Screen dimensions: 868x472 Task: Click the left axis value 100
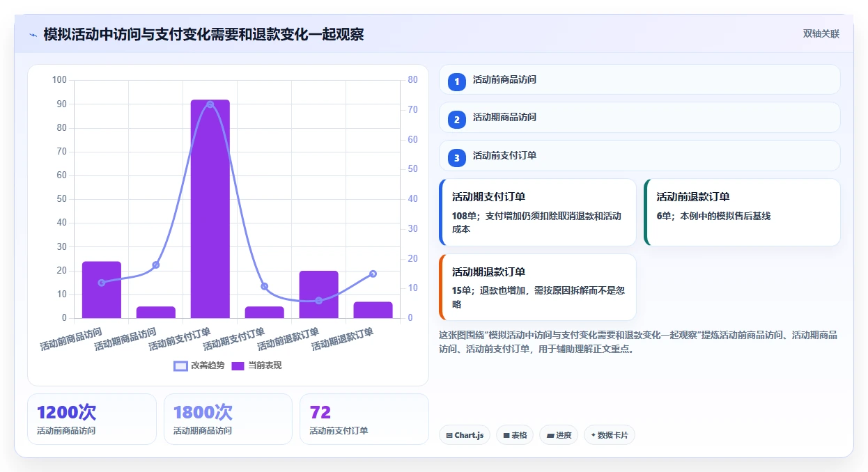tap(59, 80)
